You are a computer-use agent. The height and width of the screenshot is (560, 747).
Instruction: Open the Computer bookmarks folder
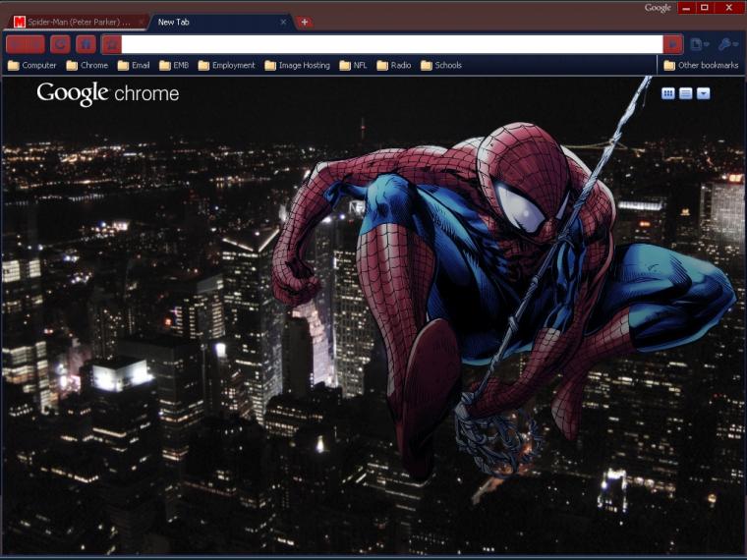31,65
